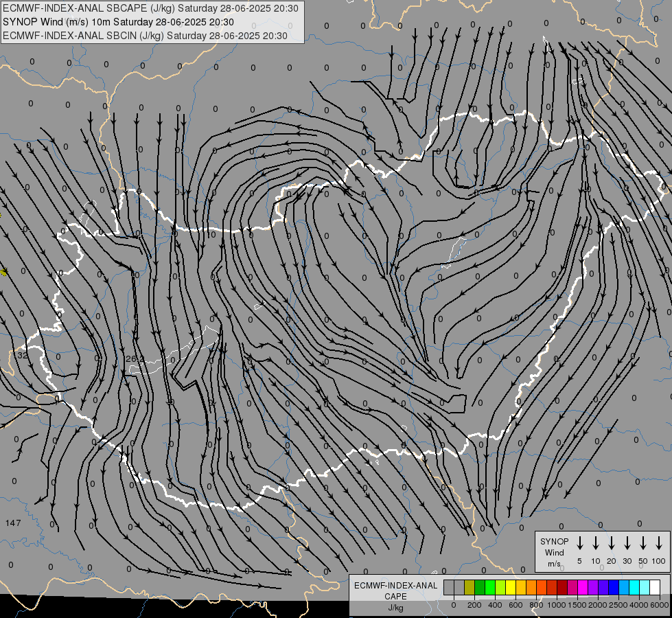Select the bright magenta CAPE legend swatch
Screen dimensions: 672x618
(583, 587)
